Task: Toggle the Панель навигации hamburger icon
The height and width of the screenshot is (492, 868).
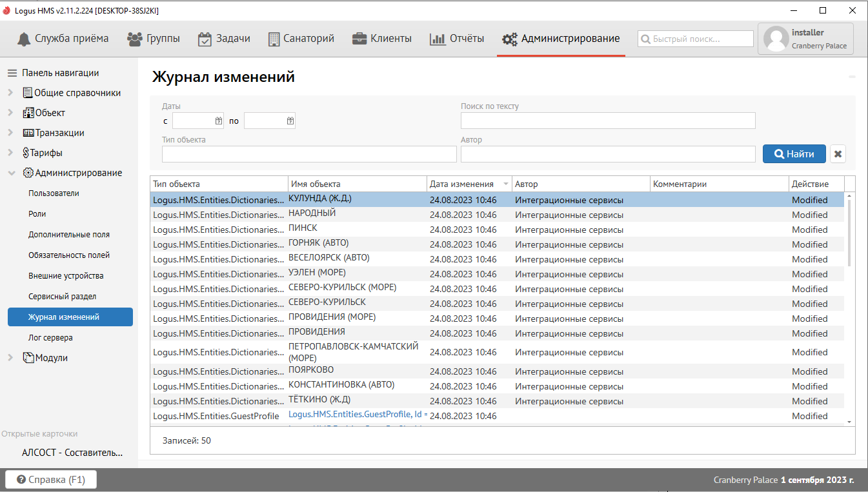Action: pos(12,73)
